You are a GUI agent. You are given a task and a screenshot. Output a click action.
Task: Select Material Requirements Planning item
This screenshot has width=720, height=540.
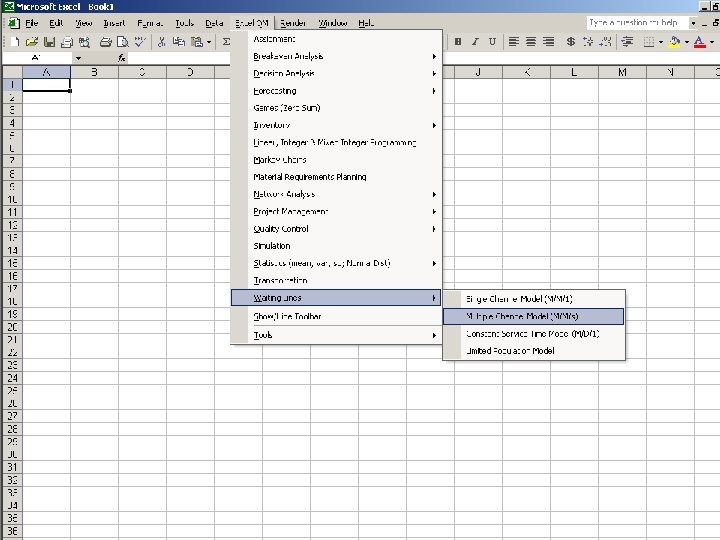tap(336, 177)
